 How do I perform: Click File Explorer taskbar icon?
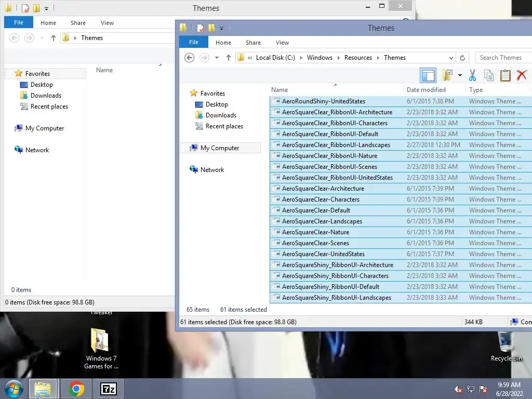click(x=43, y=389)
